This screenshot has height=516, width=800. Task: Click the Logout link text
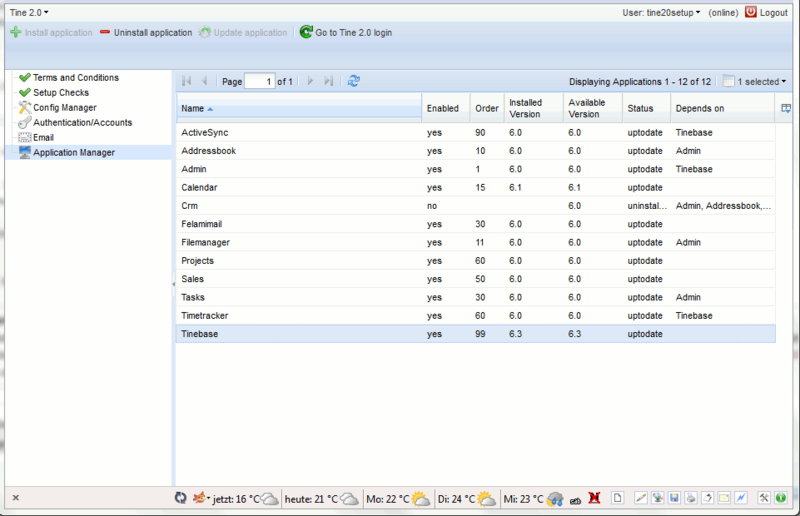pyautogui.click(x=773, y=13)
